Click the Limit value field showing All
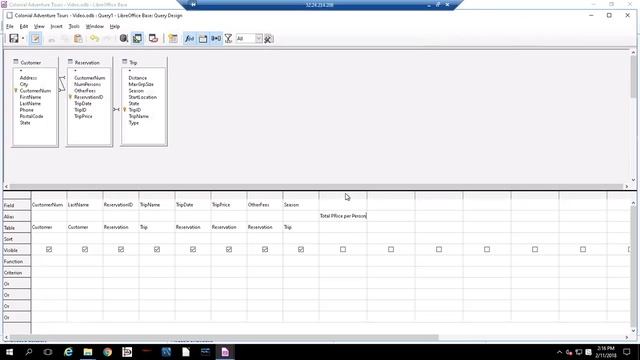The width and height of the screenshot is (640, 360). [245, 38]
